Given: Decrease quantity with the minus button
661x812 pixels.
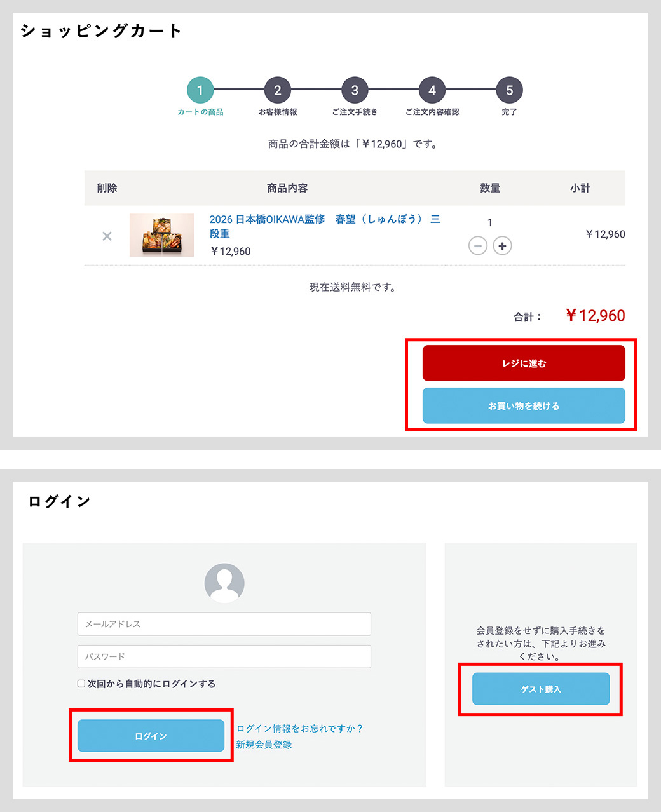Looking at the screenshot, I should 478,245.
